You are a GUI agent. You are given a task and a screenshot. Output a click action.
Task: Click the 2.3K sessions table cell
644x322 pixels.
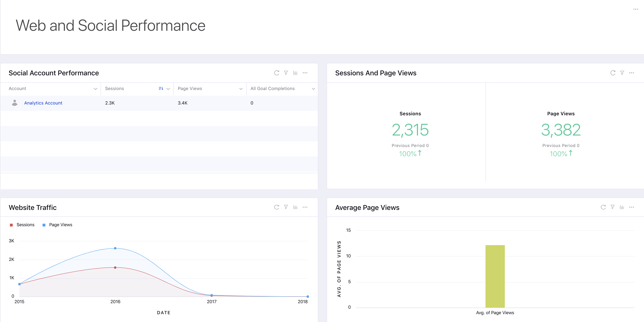[110, 103]
